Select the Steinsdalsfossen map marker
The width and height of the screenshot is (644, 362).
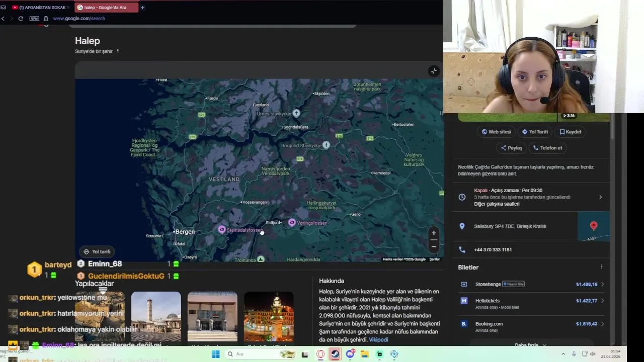click(x=222, y=229)
